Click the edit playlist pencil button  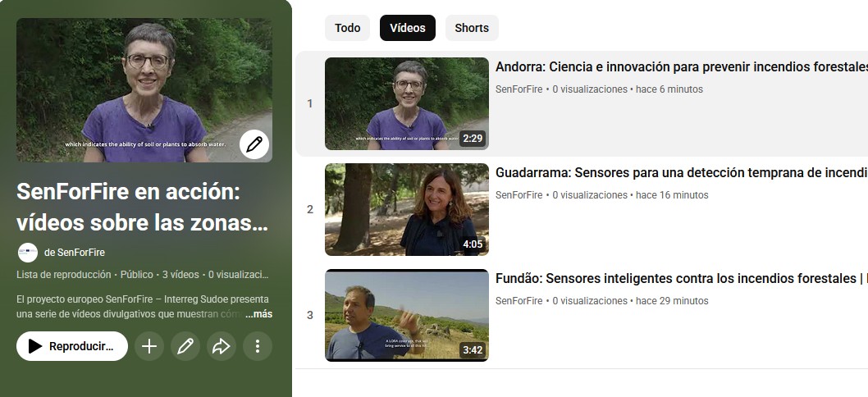click(x=185, y=346)
